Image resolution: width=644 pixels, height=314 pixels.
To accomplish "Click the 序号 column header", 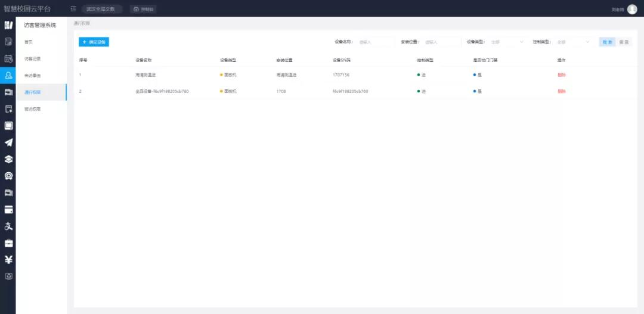I will pos(83,60).
